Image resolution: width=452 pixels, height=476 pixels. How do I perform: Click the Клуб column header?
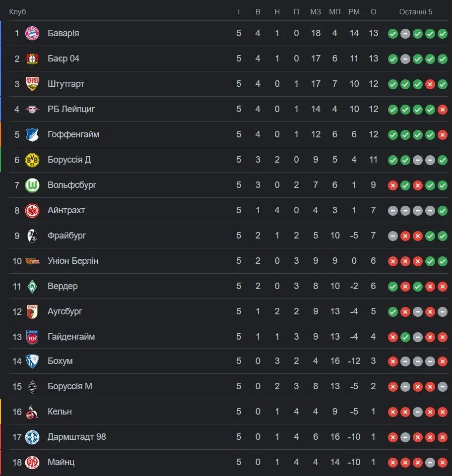(x=17, y=11)
